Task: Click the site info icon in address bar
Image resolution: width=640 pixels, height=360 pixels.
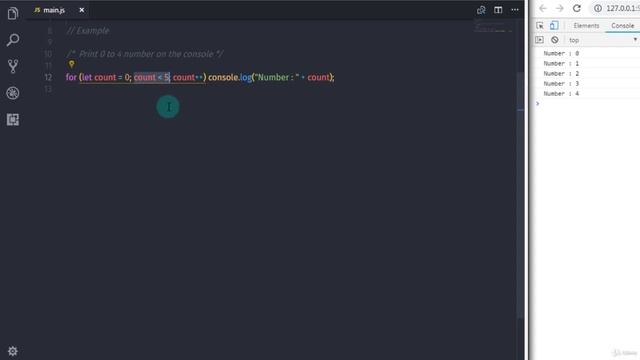Action: click(598, 8)
